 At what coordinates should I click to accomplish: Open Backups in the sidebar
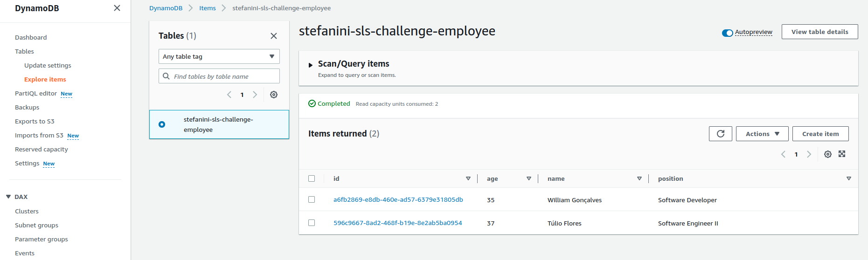tap(27, 107)
